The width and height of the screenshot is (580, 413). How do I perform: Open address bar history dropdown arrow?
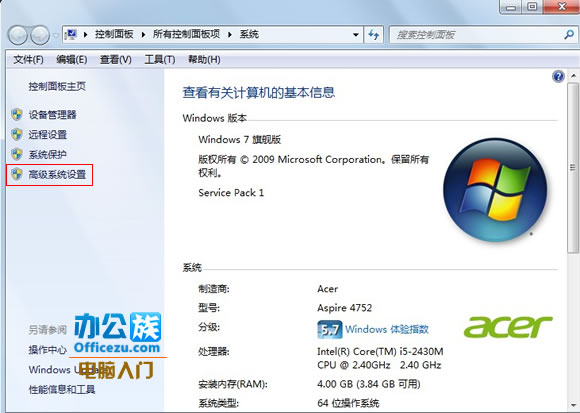click(356, 35)
